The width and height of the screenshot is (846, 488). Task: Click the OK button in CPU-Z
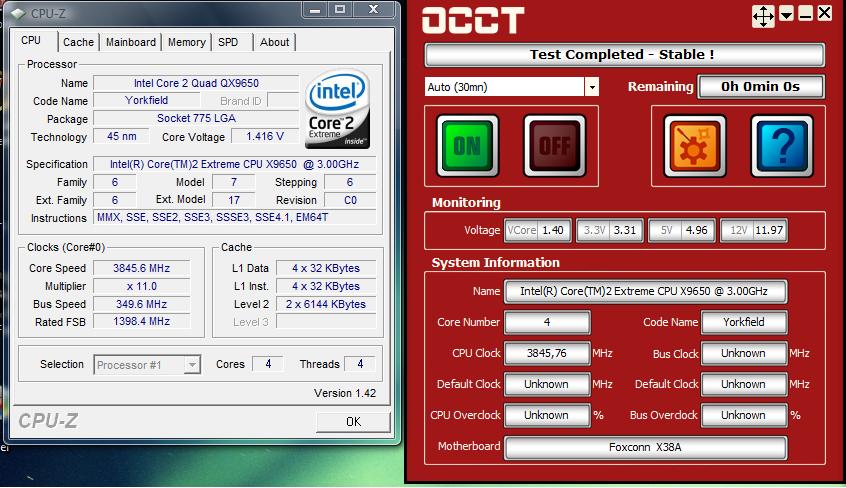coord(353,422)
